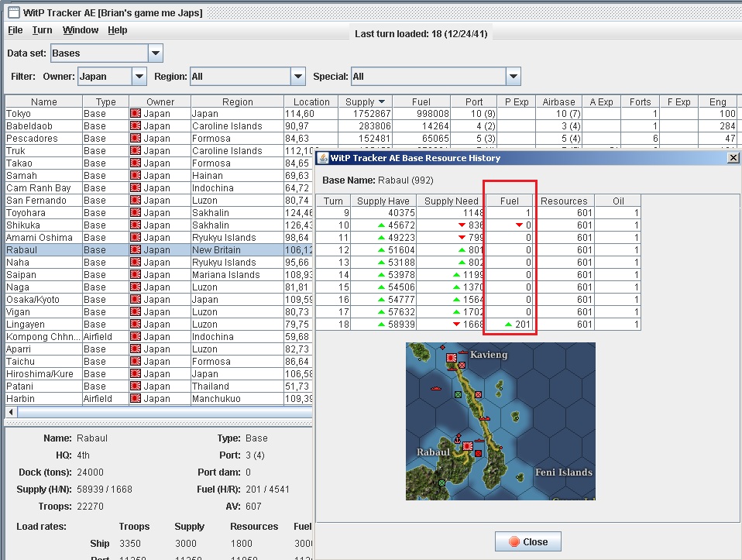Select the Harbin row
The height and width of the screenshot is (560, 742).
click(x=159, y=399)
